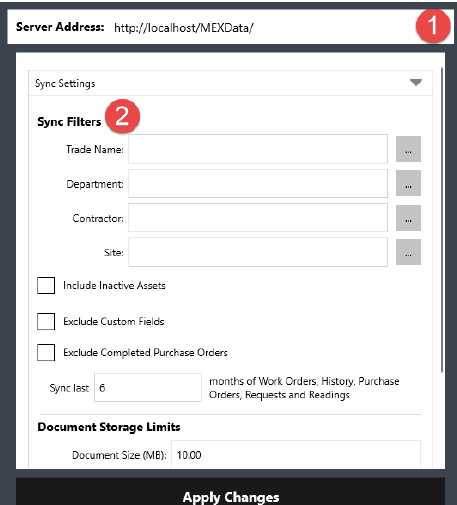Image resolution: width=457 pixels, height=505 pixels.
Task: Click the Server Address label
Action: pos(60,27)
